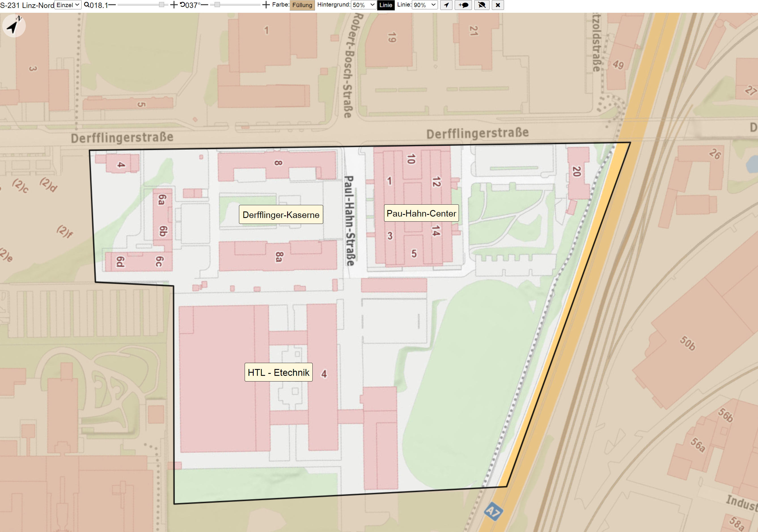Click the compass north arrow on map
This screenshot has height=532, width=758.
pos(14,26)
